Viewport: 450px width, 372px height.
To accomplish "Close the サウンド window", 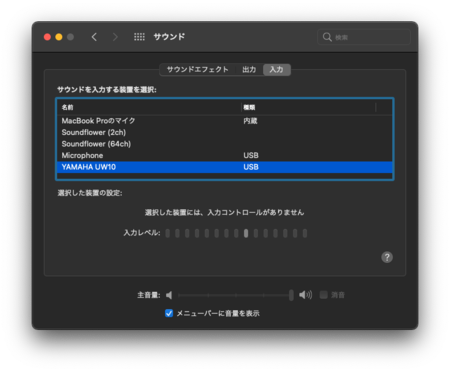I will (47, 37).
